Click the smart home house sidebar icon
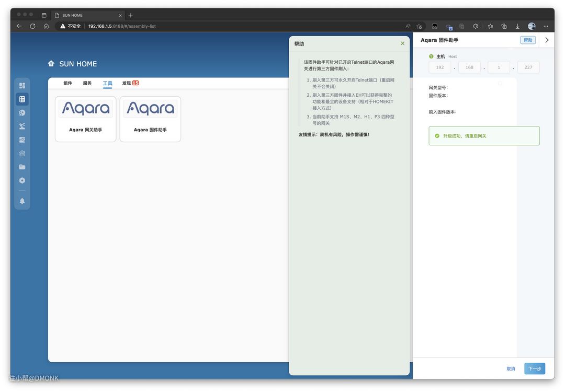 22,153
